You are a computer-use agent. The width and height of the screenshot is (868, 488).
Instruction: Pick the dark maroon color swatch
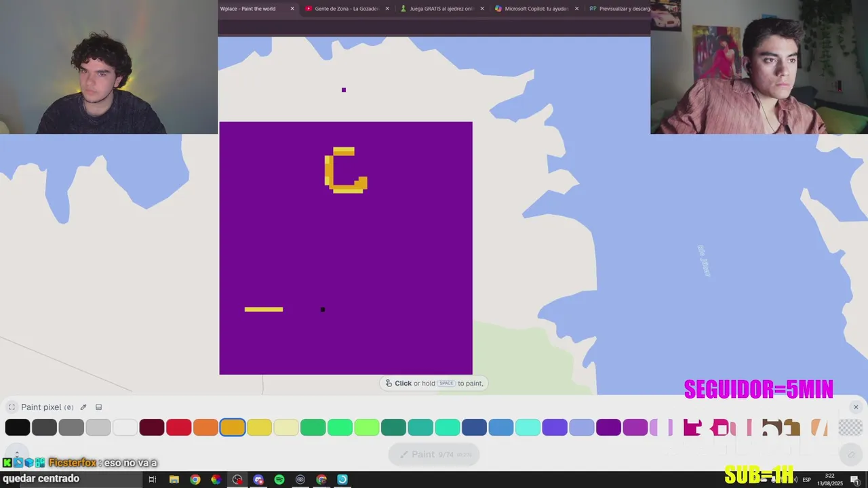pos(152,427)
